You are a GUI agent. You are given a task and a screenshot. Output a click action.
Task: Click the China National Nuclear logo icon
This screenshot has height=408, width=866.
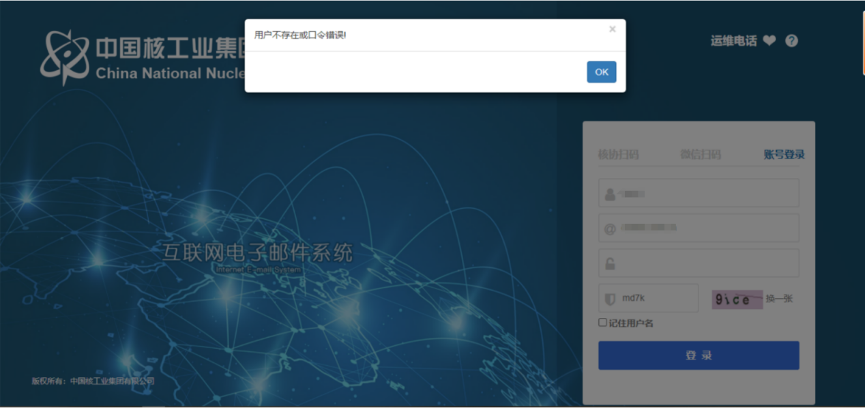coord(64,57)
